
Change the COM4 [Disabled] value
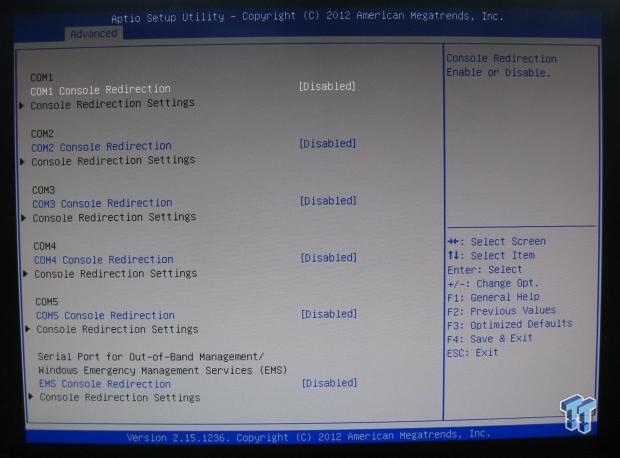(329, 258)
